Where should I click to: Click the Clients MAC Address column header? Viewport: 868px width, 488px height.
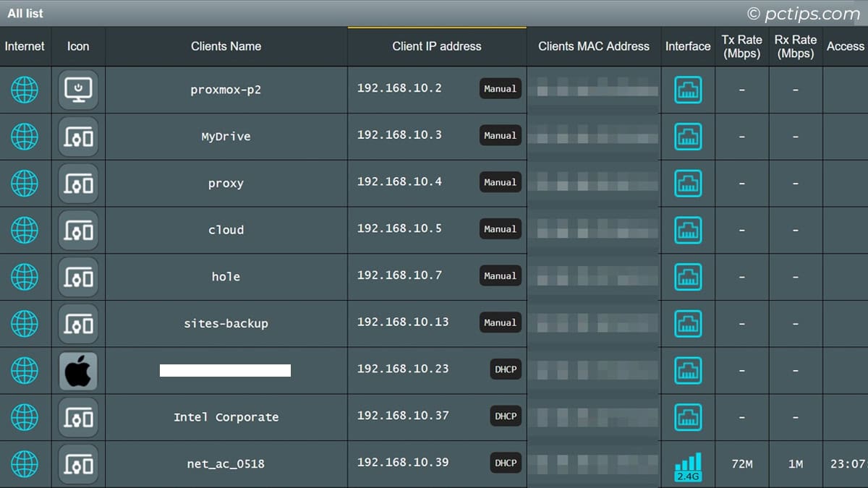click(594, 46)
